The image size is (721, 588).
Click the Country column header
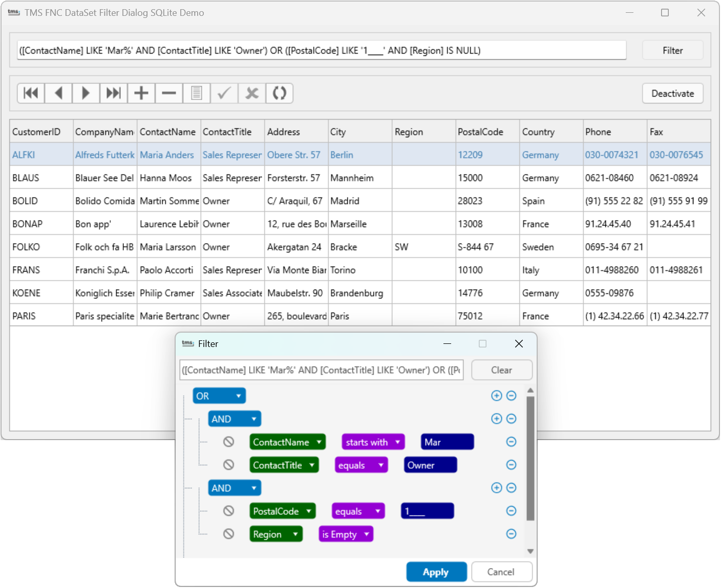552,132
